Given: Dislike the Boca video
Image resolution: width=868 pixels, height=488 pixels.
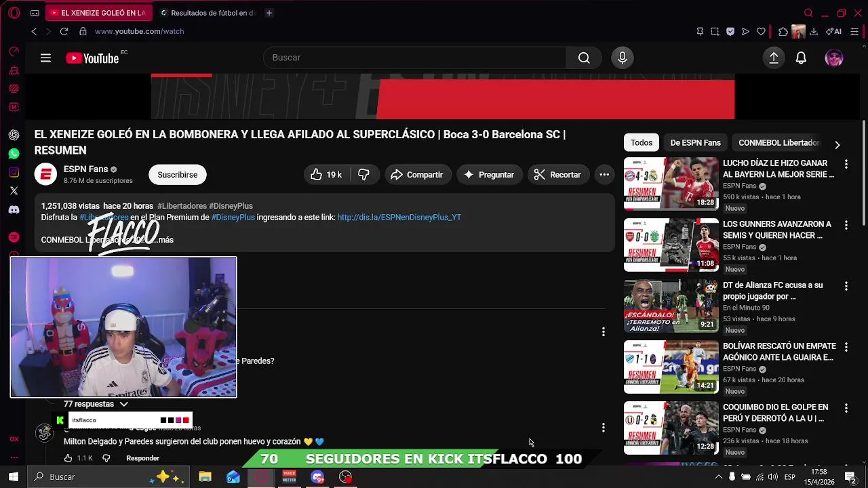Looking at the screenshot, I should (364, 175).
